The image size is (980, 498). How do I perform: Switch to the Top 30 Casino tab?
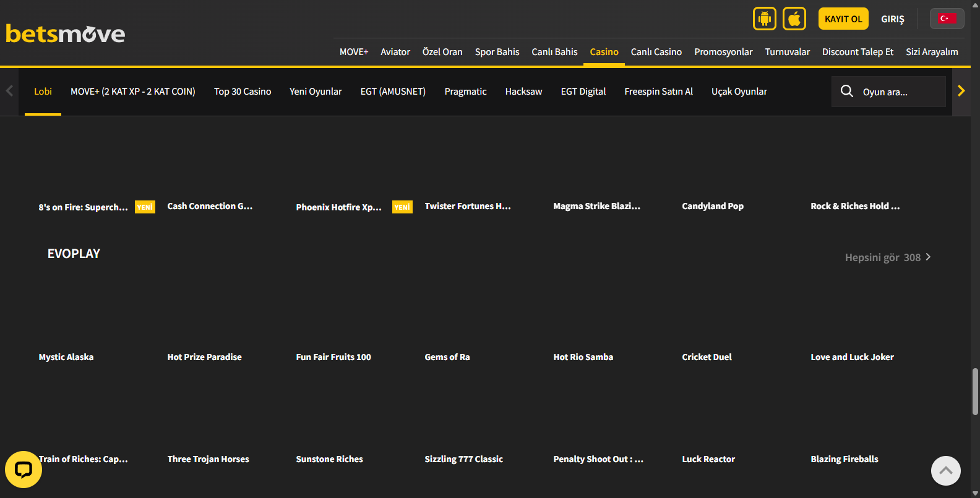click(243, 92)
